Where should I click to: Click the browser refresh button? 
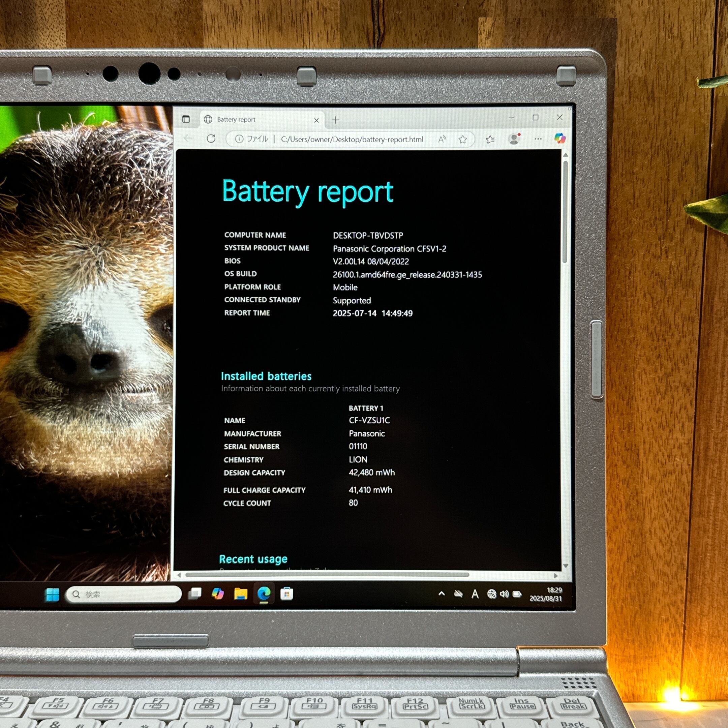tap(211, 139)
